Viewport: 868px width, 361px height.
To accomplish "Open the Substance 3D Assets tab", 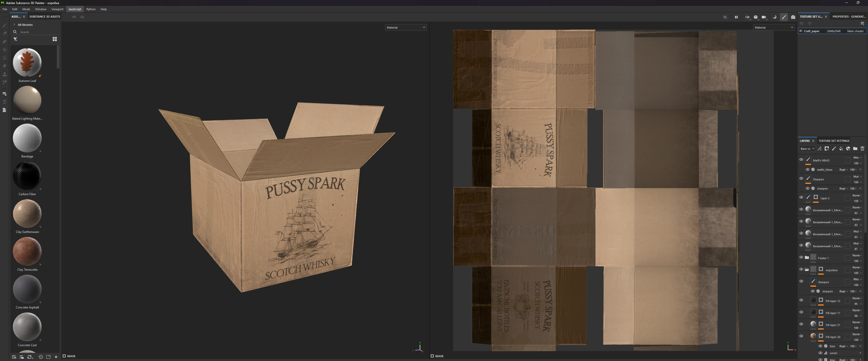I will pyautogui.click(x=45, y=17).
